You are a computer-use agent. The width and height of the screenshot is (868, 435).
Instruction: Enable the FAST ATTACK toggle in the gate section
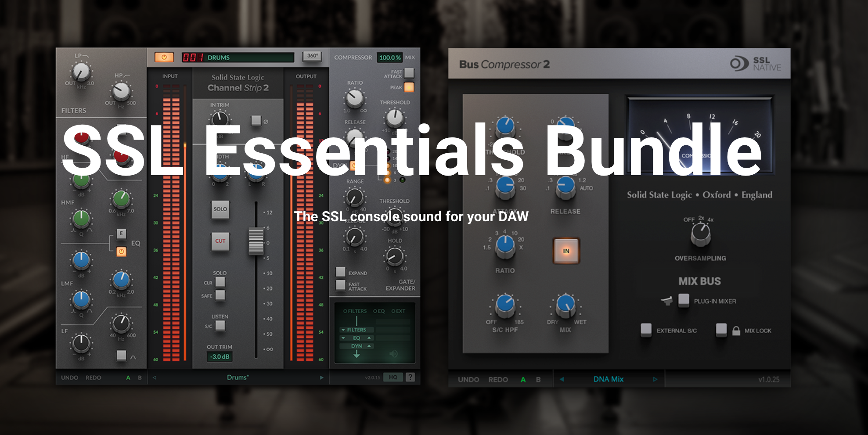(340, 286)
